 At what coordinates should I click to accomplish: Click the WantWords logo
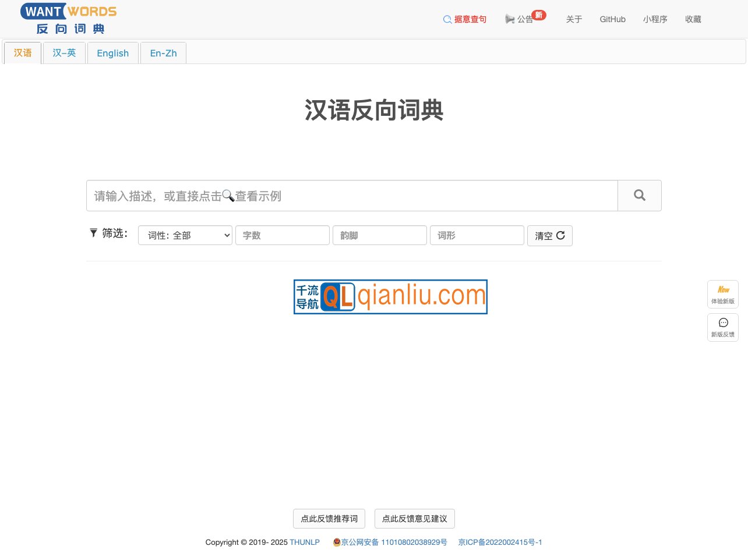pos(68,17)
